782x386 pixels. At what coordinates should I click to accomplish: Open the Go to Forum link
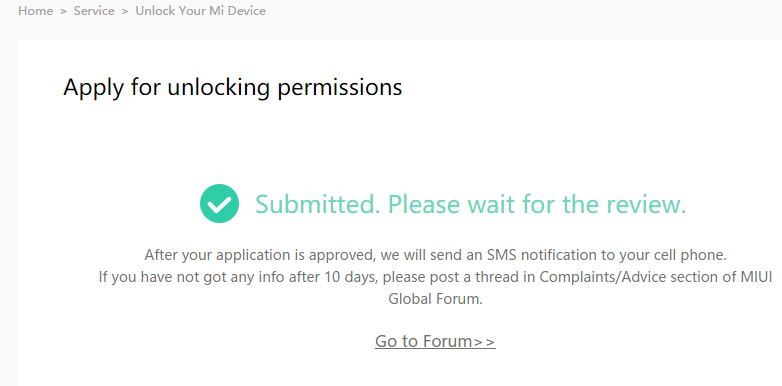click(x=435, y=341)
